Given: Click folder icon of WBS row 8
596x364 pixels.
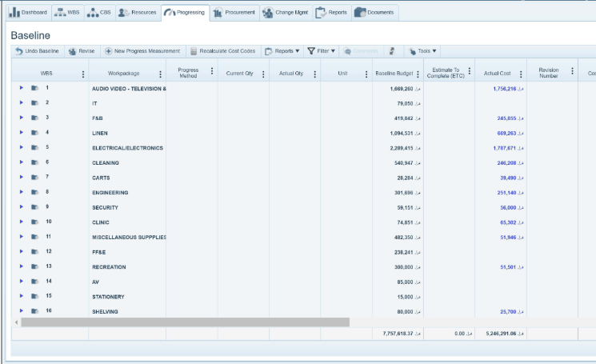Looking at the screenshot, I should (34, 192).
